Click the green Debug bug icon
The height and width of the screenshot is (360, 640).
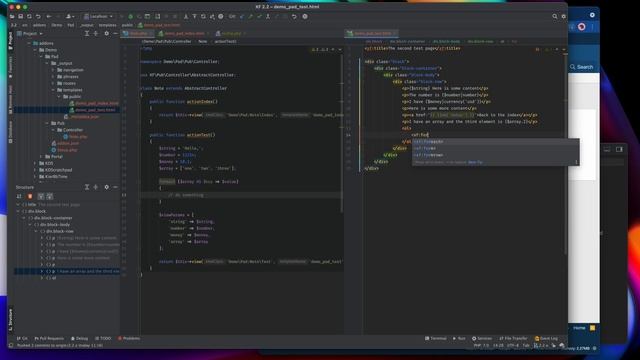(x=131, y=16)
